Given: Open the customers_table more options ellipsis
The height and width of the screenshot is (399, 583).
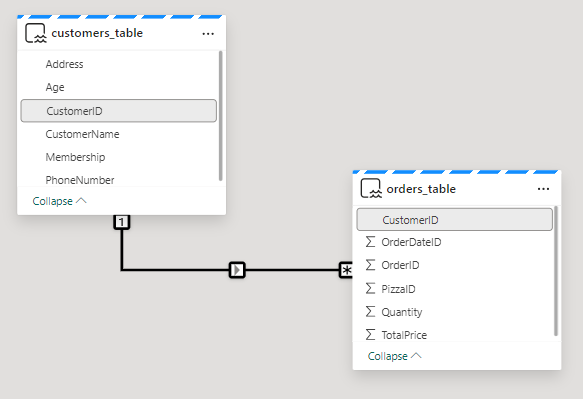Looking at the screenshot, I should point(208,34).
